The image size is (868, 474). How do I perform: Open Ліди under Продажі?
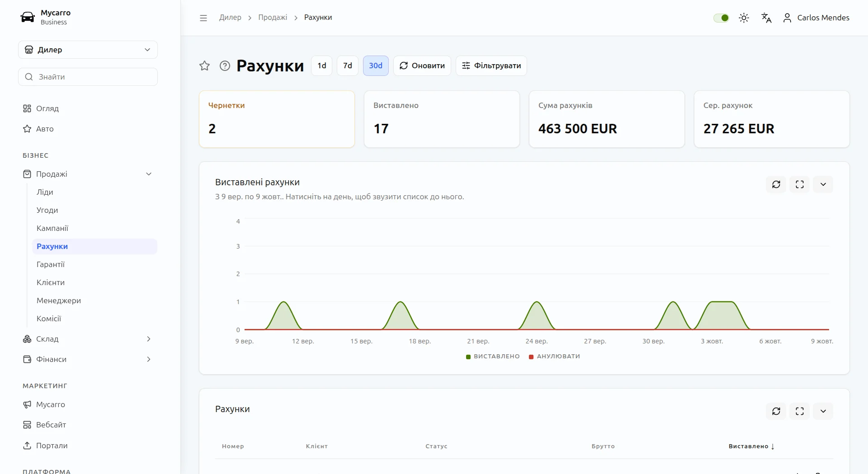[x=94, y=192]
